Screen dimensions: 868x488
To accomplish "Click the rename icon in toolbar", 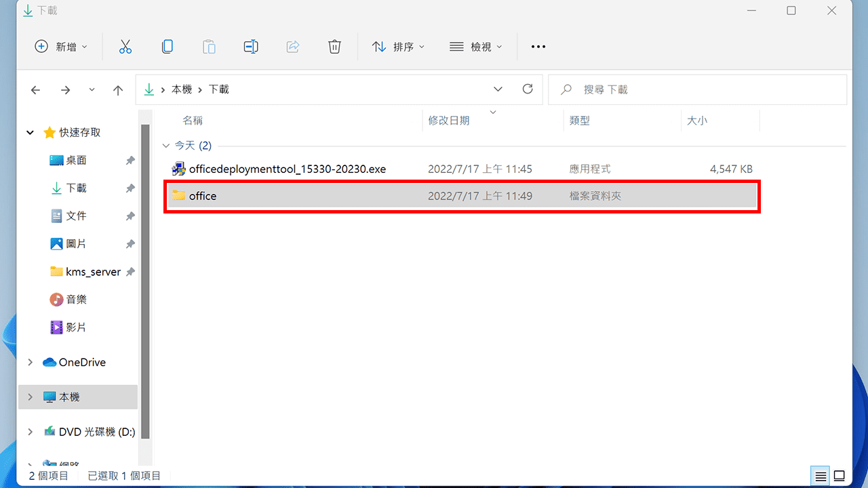I will point(250,46).
